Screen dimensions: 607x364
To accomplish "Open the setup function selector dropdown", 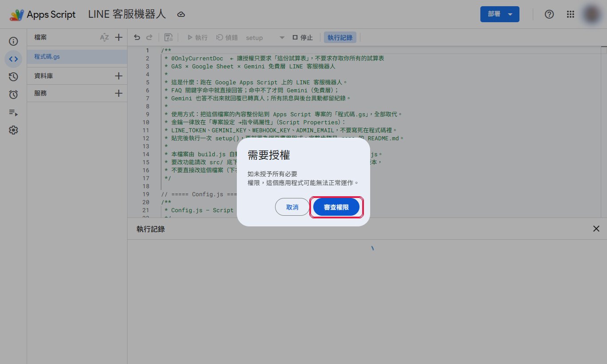I will pos(265,38).
